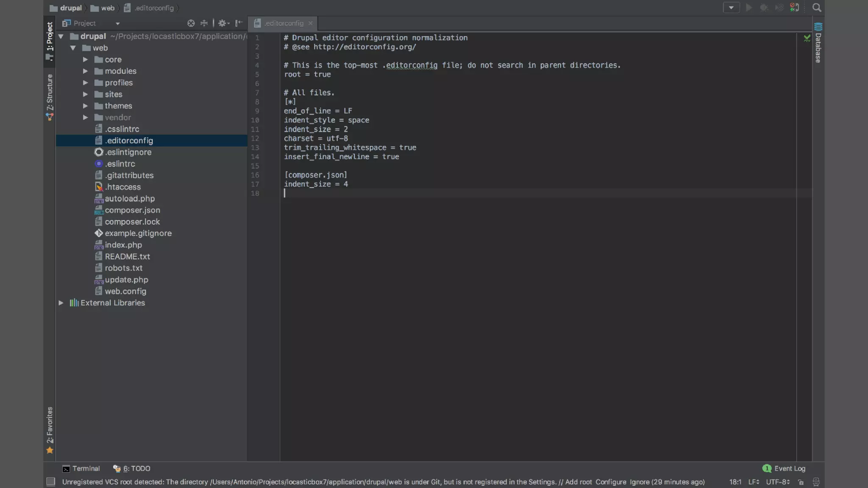Toggle the file read-only lock icon
The width and height of the screenshot is (868, 488).
(x=801, y=482)
